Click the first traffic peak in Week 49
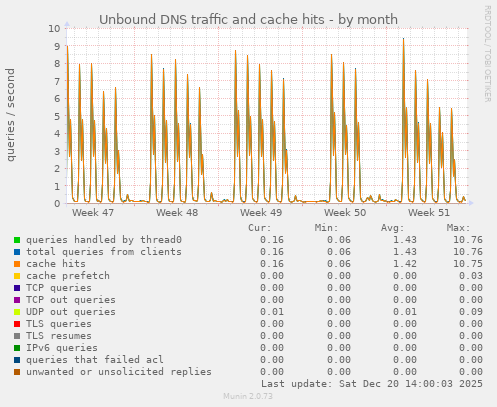Viewport: 497px width, 407px height. click(x=235, y=51)
